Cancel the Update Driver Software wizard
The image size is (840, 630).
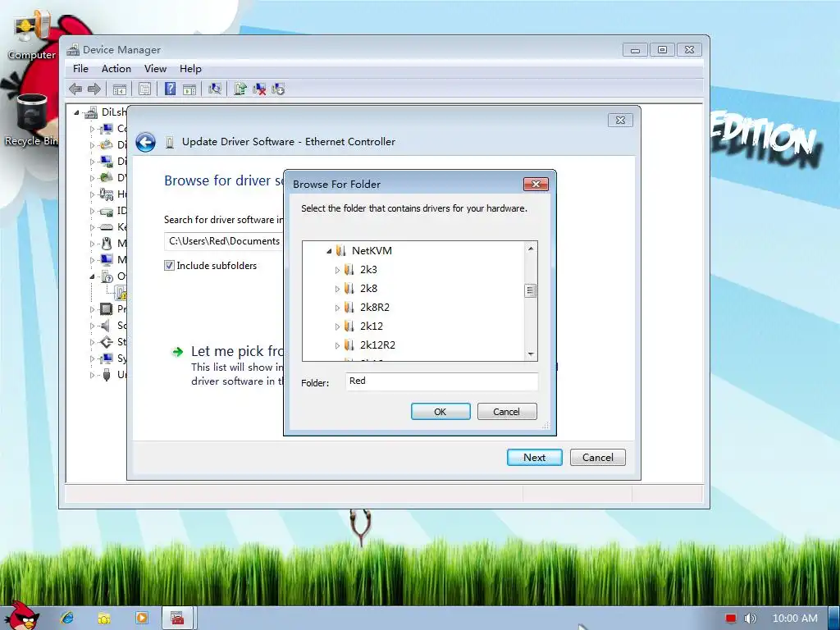click(598, 458)
